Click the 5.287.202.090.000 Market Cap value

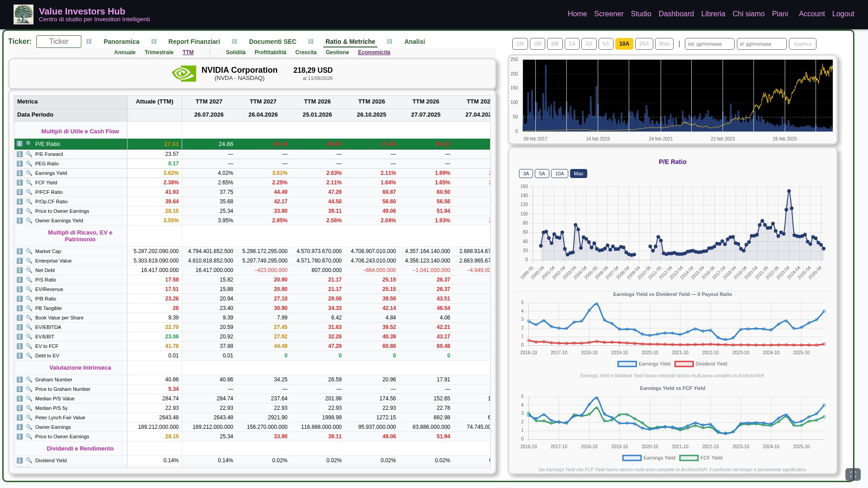(156, 251)
